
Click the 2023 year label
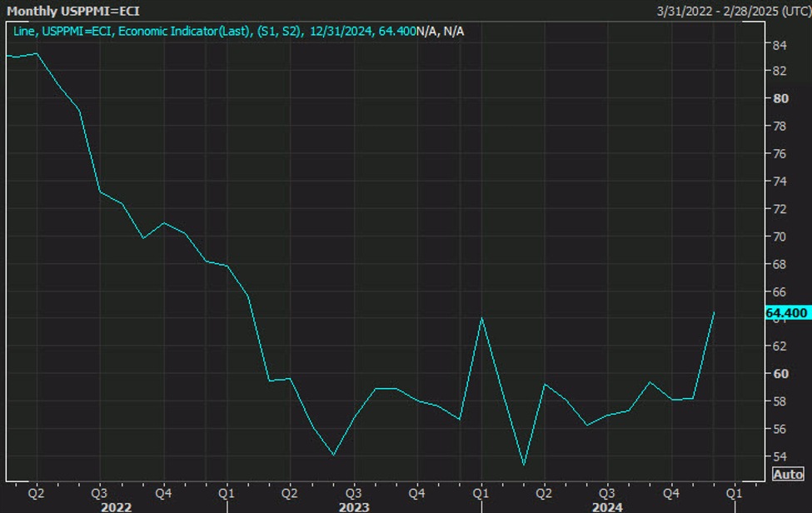point(353,506)
